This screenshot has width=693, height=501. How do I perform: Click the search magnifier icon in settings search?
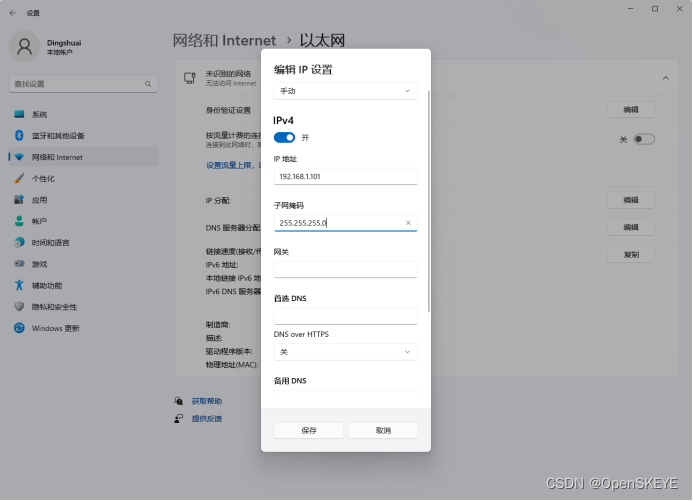click(x=148, y=84)
